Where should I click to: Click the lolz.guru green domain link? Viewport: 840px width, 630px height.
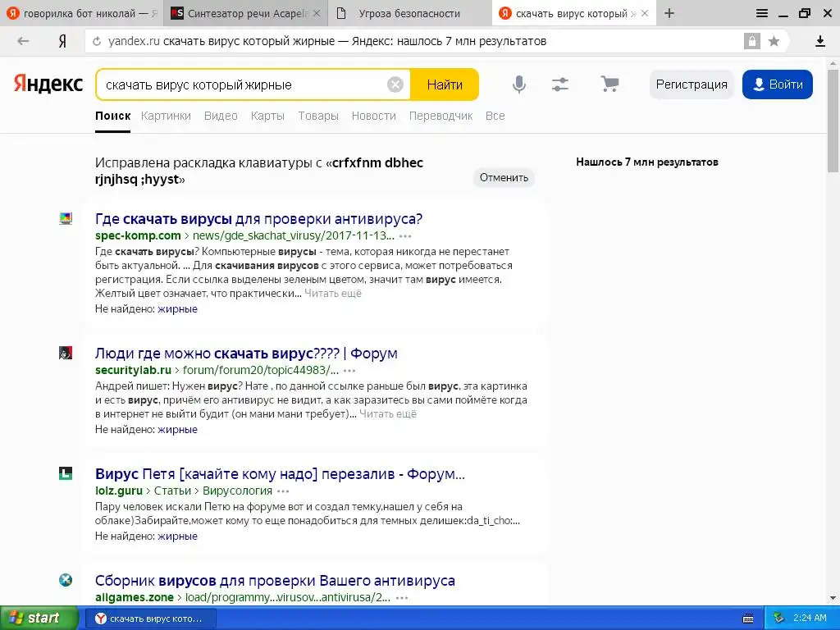[119, 491]
